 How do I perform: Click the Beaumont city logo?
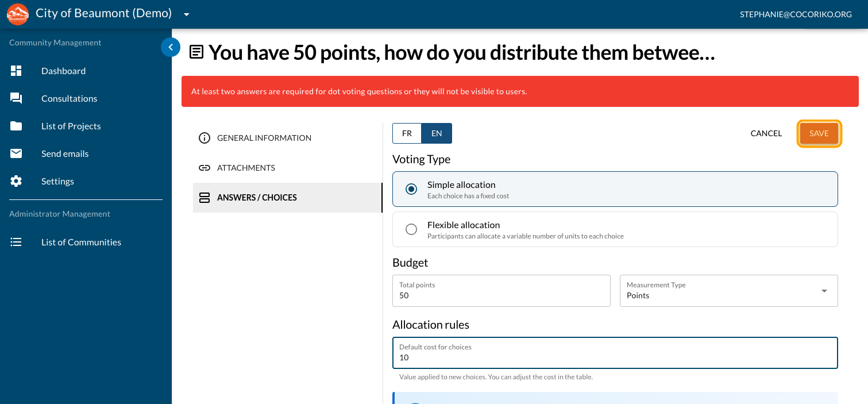[17, 14]
